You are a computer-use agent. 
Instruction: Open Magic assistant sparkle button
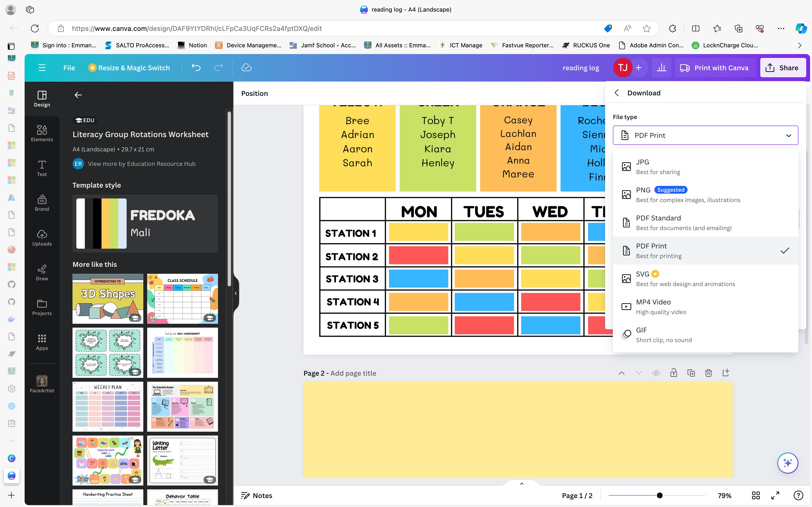(788, 463)
